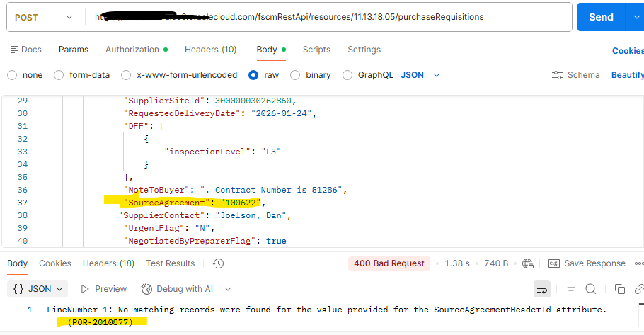
Task: Select the form-data body type
Action: pos(59,75)
